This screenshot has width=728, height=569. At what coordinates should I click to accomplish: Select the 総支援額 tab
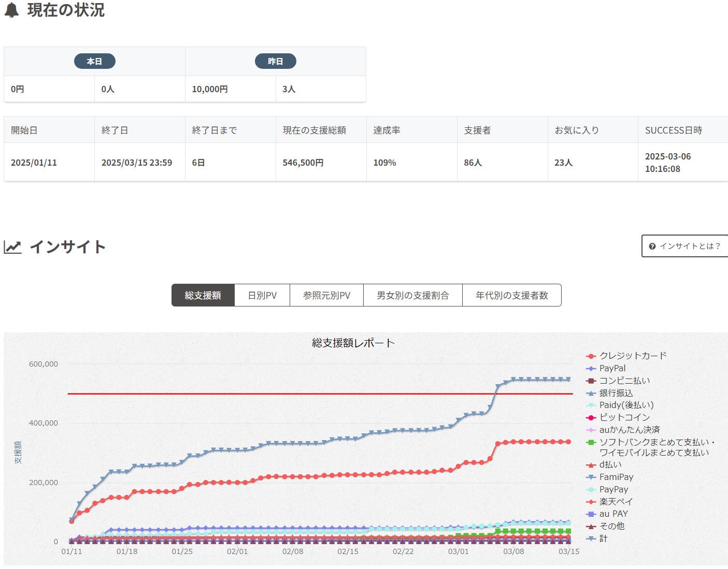click(203, 295)
